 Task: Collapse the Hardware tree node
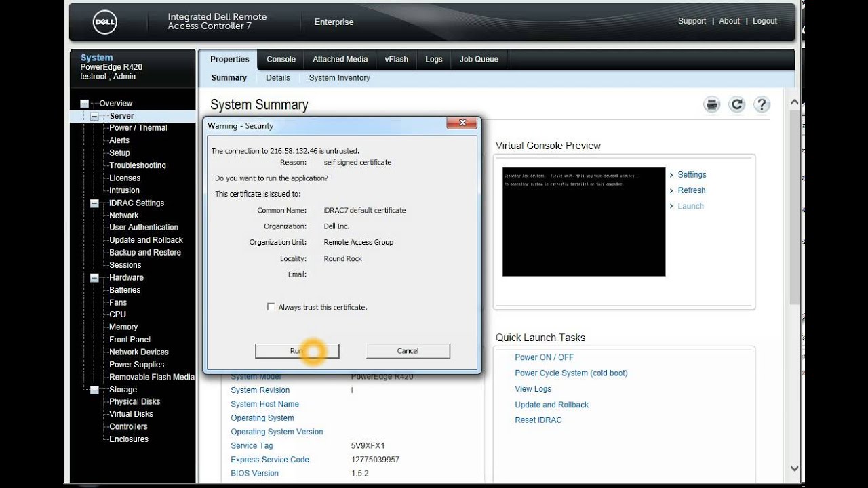[x=96, y=278]
